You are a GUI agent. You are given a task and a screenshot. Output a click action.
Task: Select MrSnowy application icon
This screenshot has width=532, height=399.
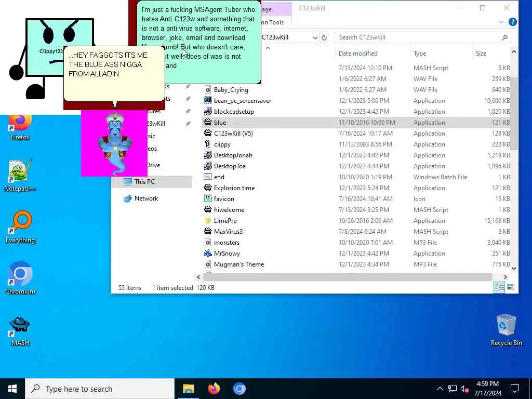(x=208, y=253)
